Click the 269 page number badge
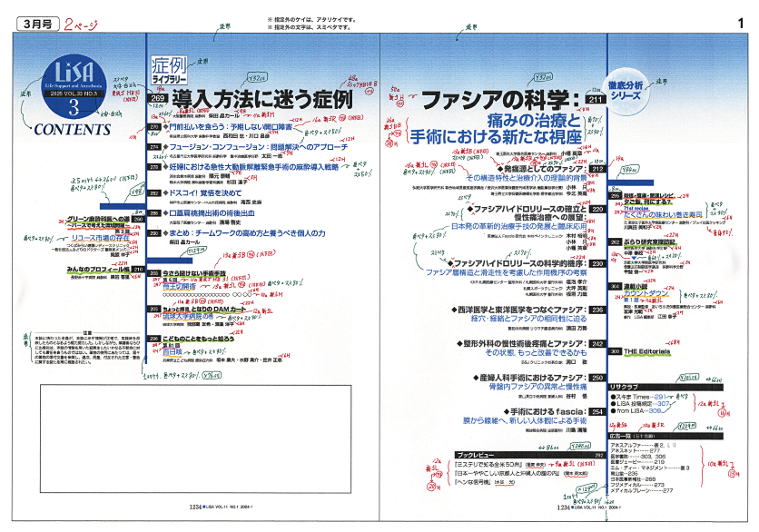Image resolution: width=759 pixels, height=532 pixels. [158, 98]
